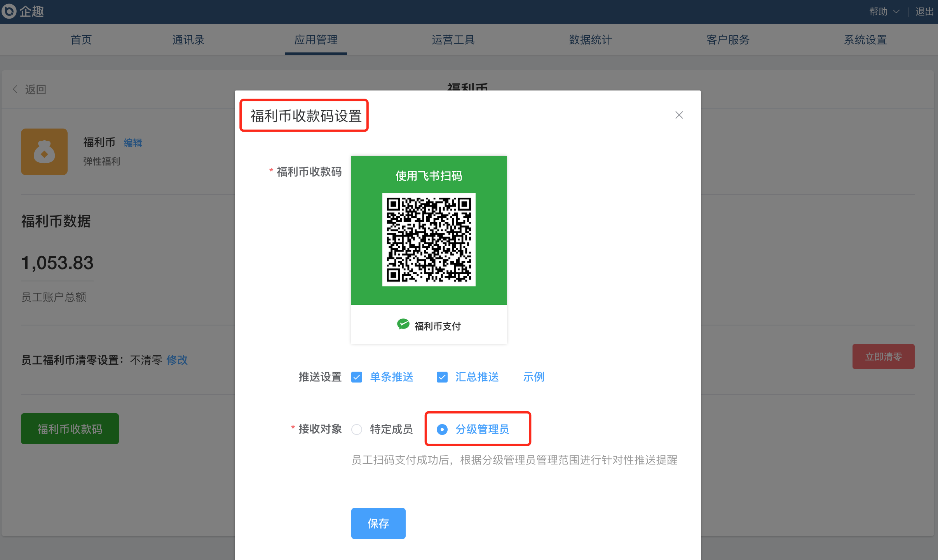Open the 示例 link
Screen dimensions: 938x560
click(534, 377)
